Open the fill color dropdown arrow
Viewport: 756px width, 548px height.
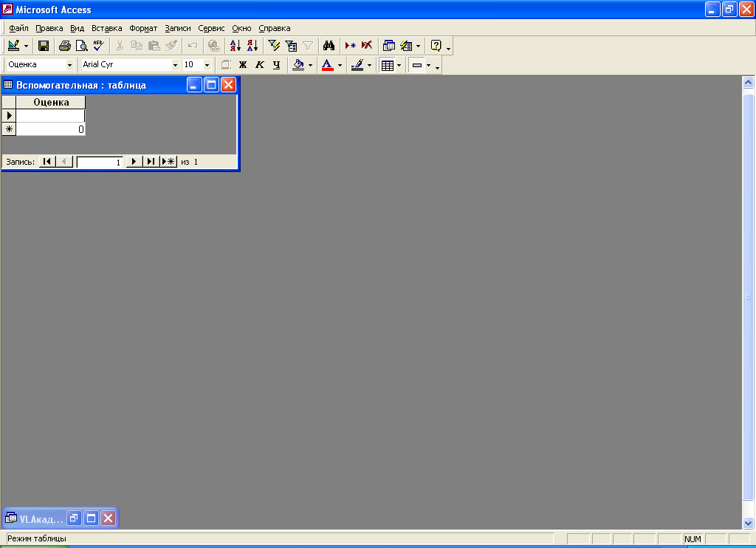(x=310, y=65)
